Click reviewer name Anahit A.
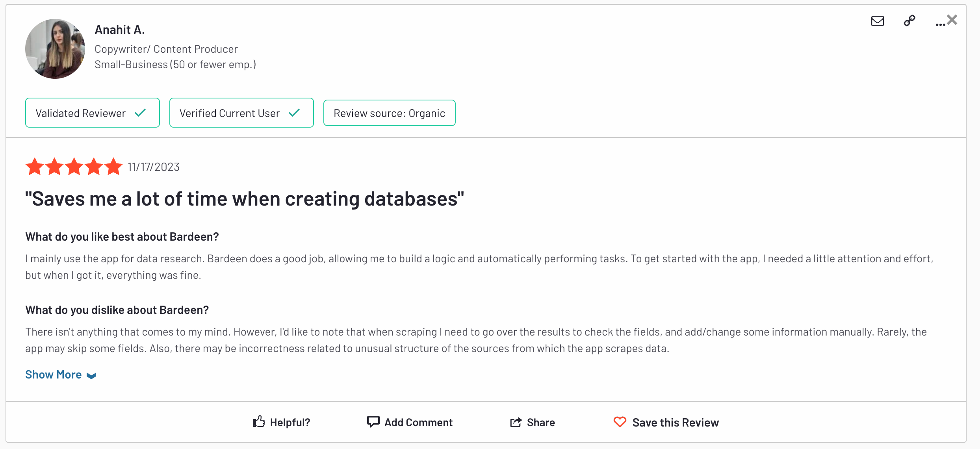980x449 pixels. 120,30
